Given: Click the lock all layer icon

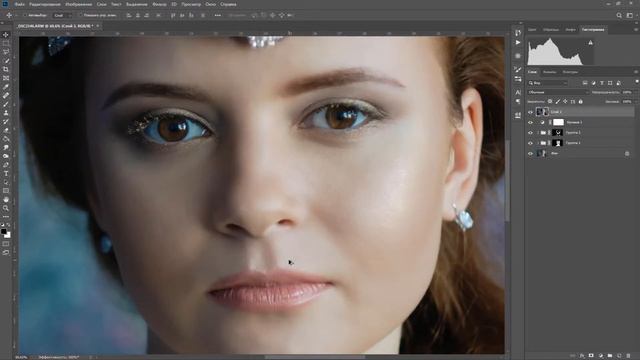Looking at the screenshot, I should click(x=580, y=101).
